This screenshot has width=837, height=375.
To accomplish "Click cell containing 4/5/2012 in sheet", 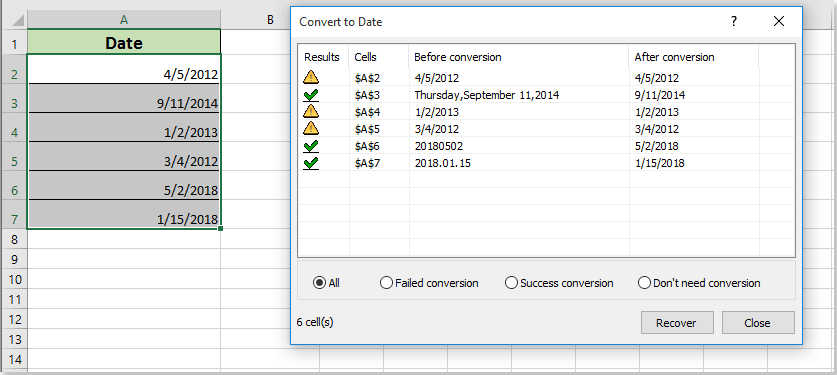I will (124, 69).
